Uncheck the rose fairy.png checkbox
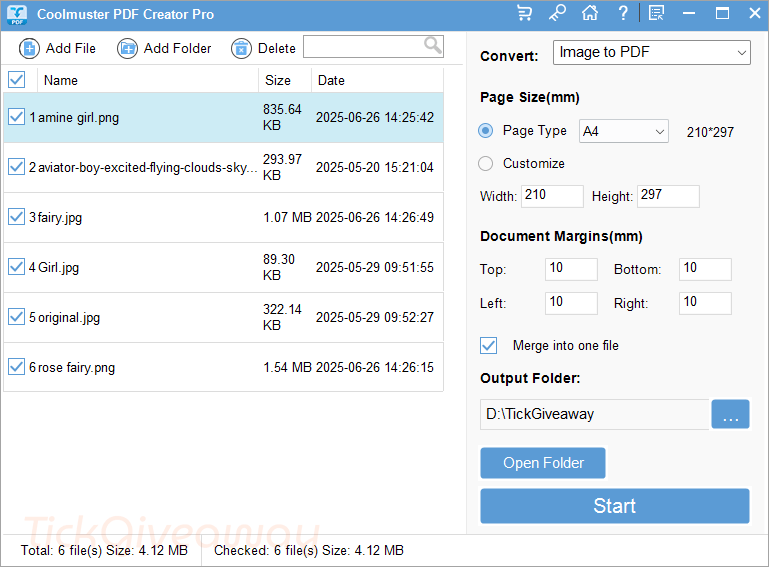Viewport: 769px width, 567px height. click(x=17, y=367)
